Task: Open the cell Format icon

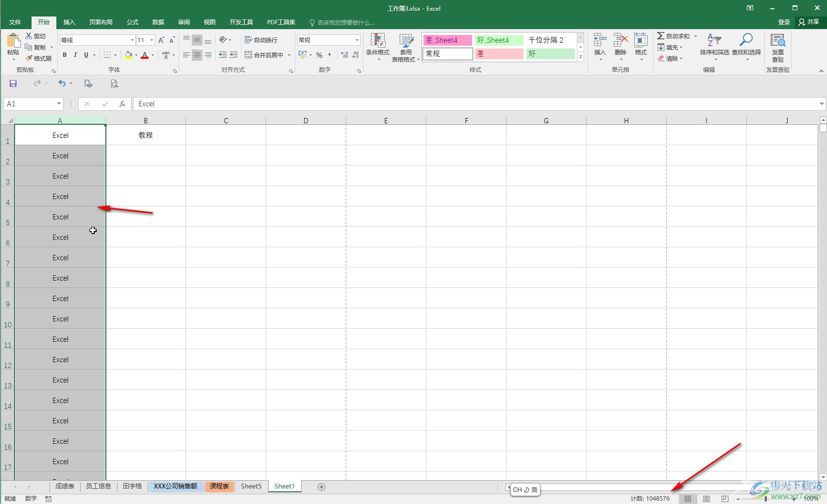Action: 641,40
